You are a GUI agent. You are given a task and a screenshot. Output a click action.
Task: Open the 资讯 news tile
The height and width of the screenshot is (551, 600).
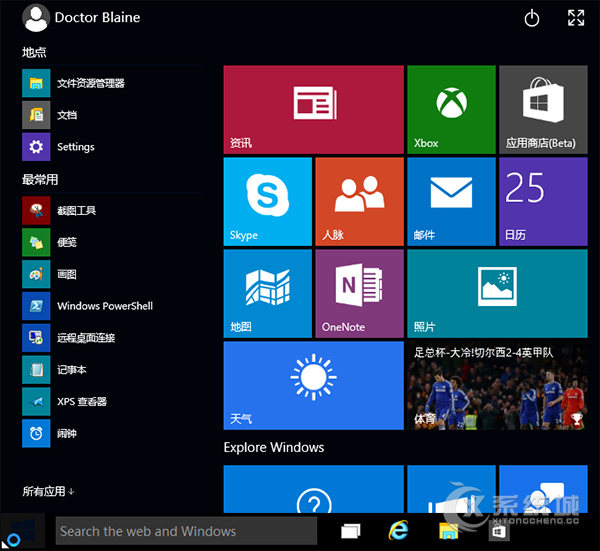(x=313, y=110)
